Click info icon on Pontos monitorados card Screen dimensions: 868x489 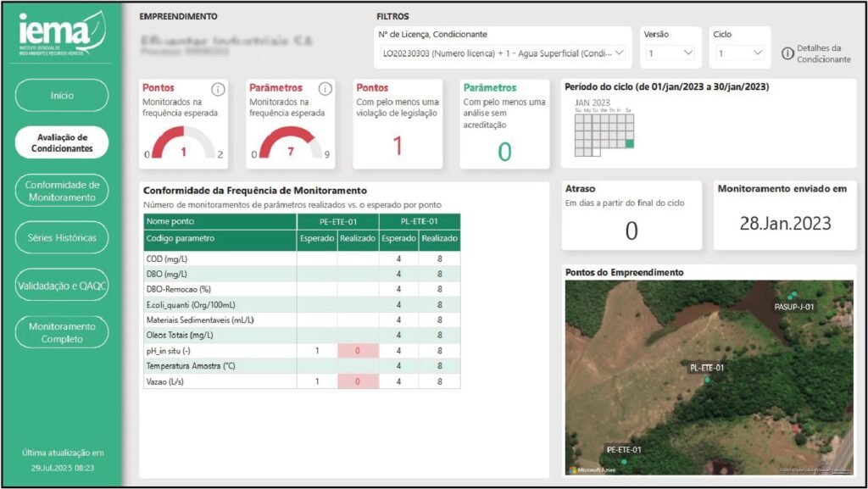click(218, 89)
